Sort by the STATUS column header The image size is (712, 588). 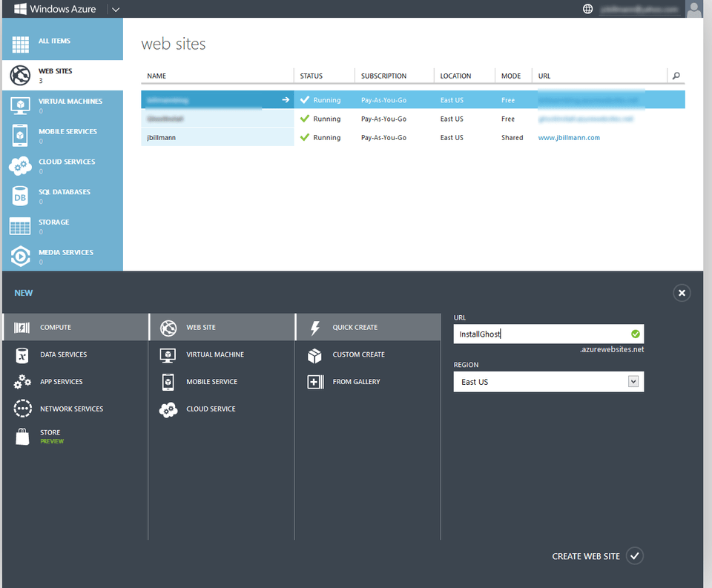tap(311, 76)
